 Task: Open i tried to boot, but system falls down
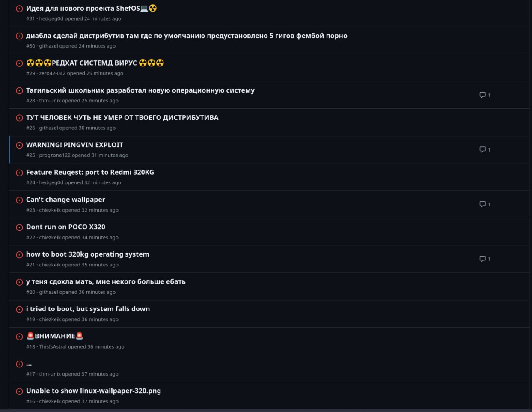[x=88, y=309]
